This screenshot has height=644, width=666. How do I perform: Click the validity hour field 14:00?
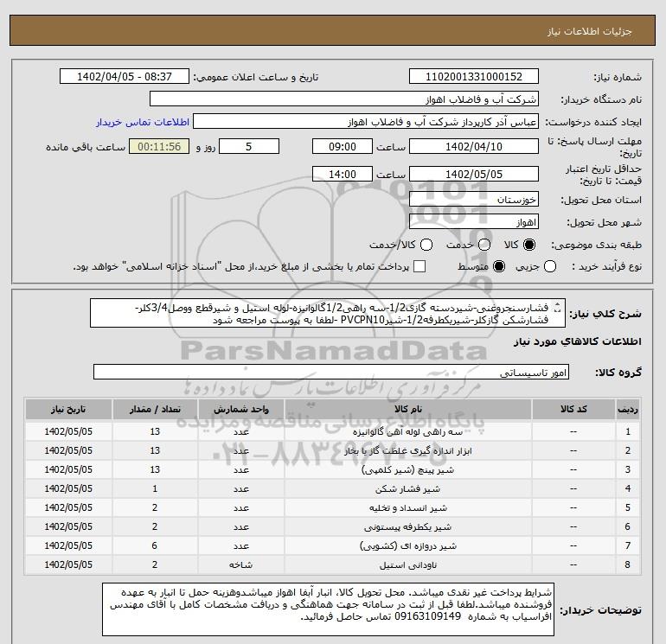click(x=343, y=174)
